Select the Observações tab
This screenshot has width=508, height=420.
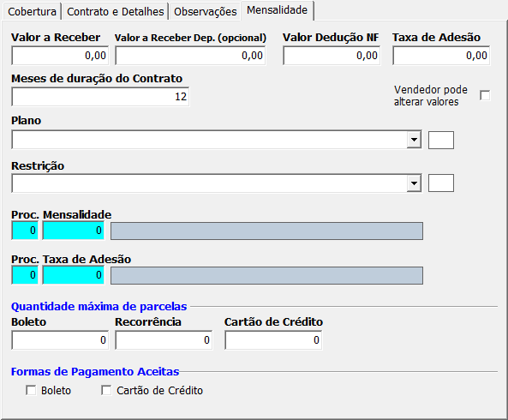tap(205, 12)
